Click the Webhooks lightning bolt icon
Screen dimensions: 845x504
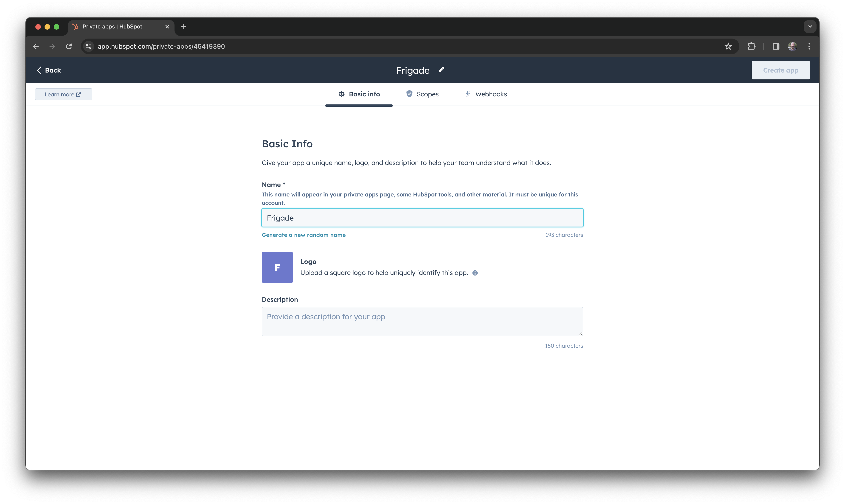pyautogui.click(x=468, y=94)
